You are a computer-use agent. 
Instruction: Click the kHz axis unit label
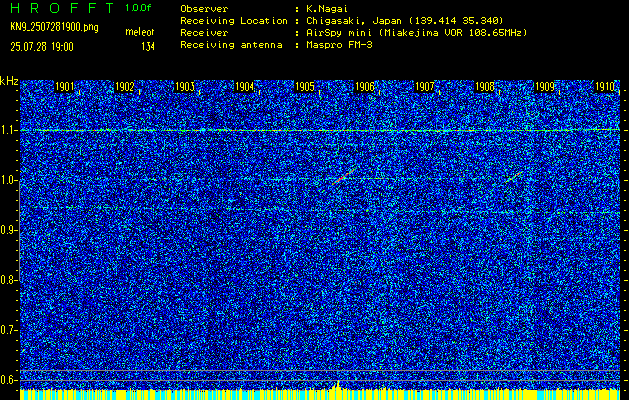[9, 81]
